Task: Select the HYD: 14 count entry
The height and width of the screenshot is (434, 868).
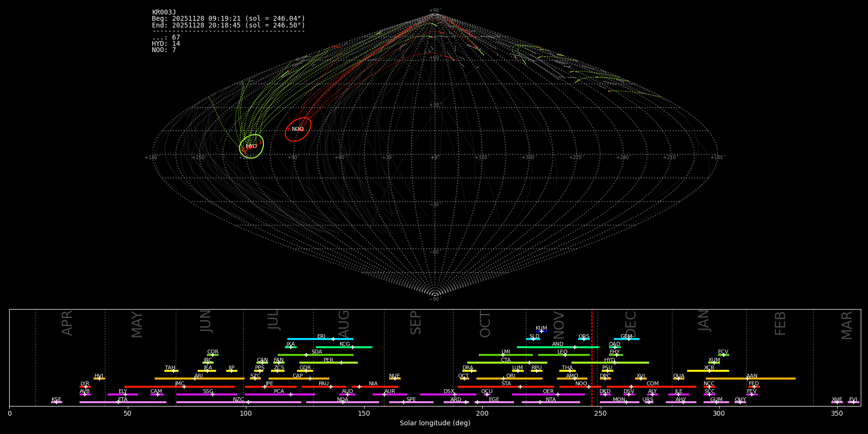Action: [x=166, y=44]
